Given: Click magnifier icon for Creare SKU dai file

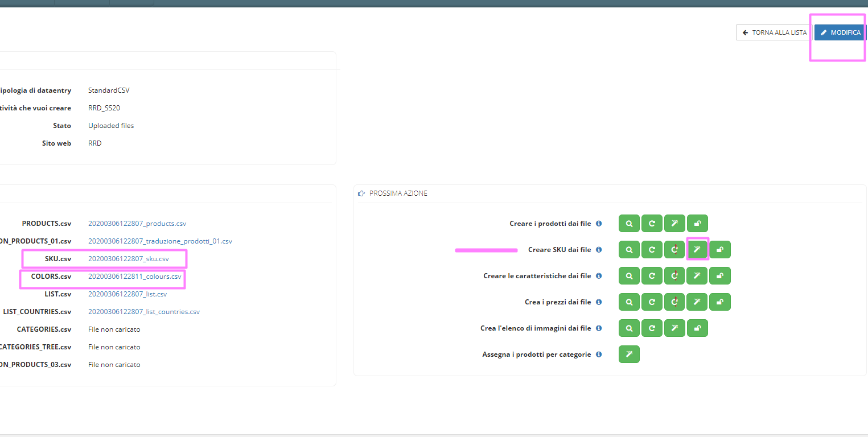Looking at the screenshot, I should (629, 250).
